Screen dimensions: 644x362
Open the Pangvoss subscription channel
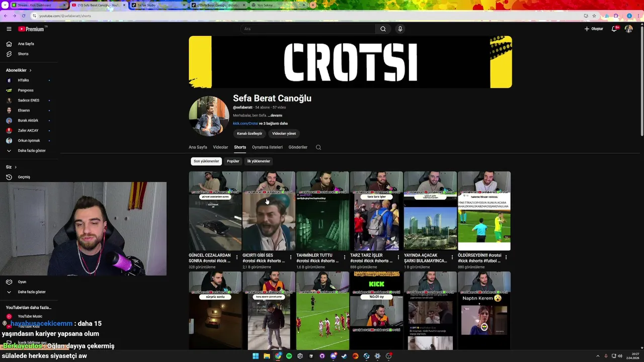point(25,90)
